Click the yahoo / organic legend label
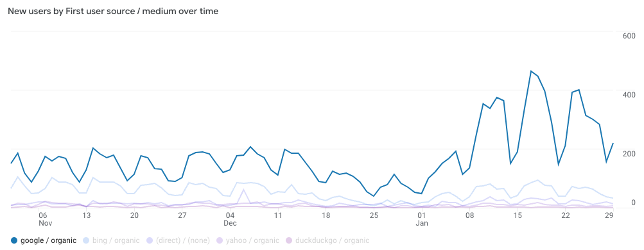 (x=253, y=240)
